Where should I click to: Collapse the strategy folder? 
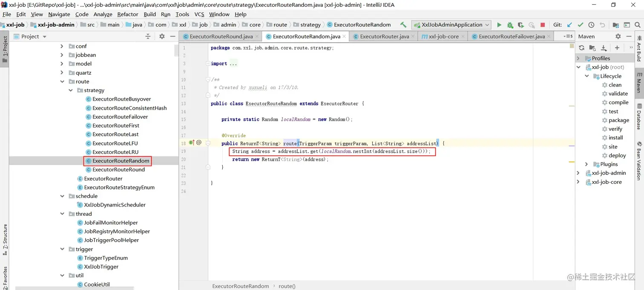(71, 90)
